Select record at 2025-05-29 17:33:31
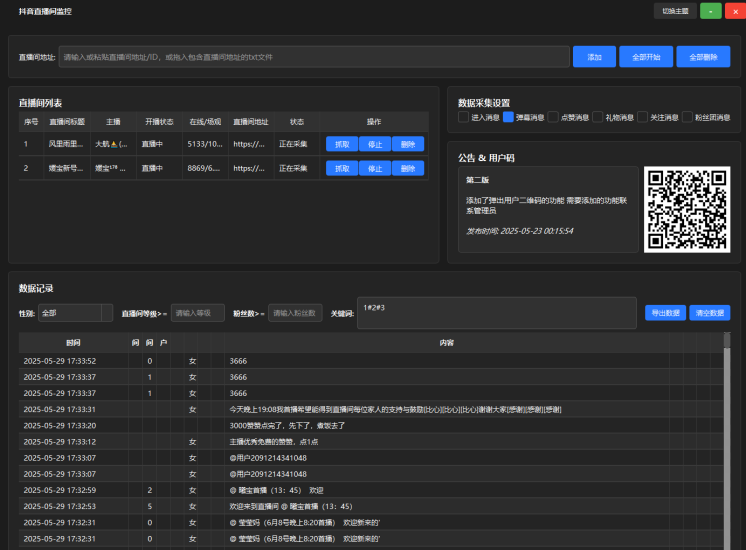 click(x=371, y=410)
